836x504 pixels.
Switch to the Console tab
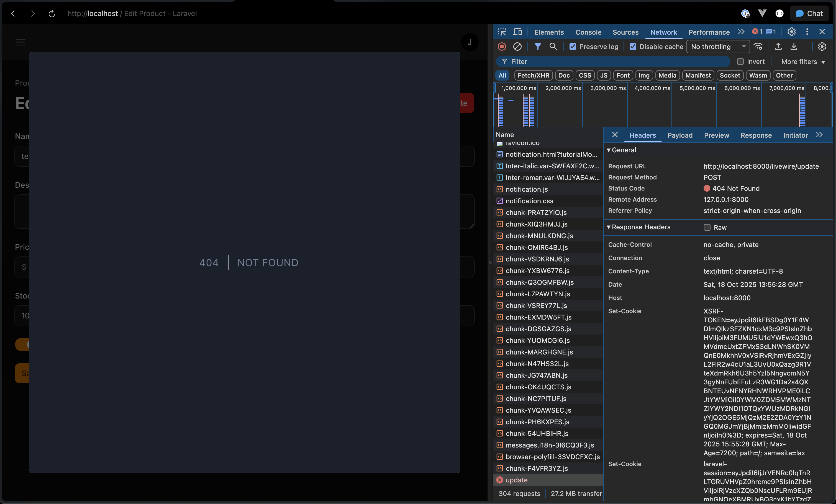(588, 32)
